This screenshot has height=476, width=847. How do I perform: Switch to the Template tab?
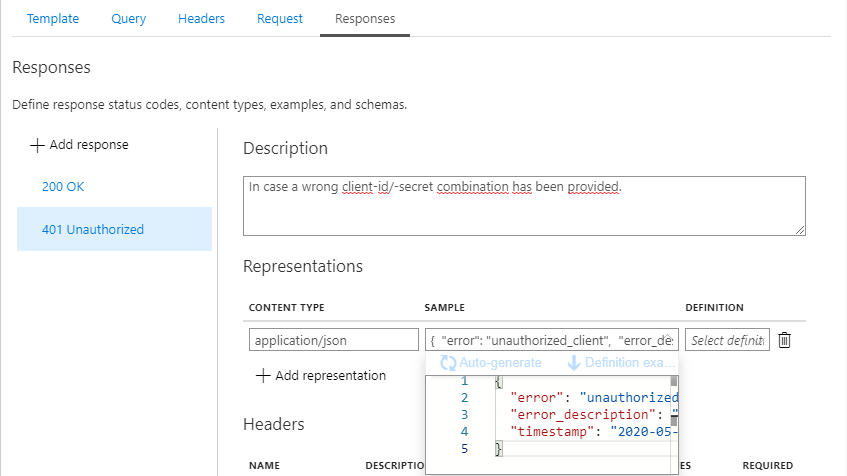53,18
